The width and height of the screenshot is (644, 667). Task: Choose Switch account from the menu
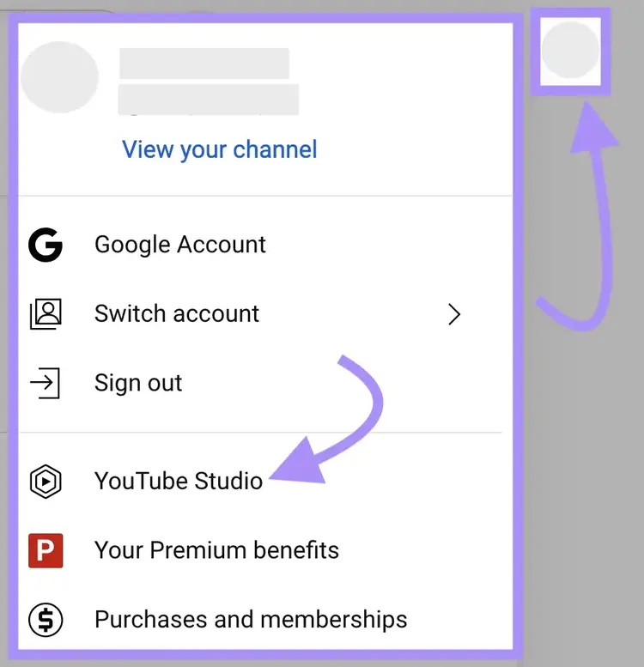(x=265, y=314)
